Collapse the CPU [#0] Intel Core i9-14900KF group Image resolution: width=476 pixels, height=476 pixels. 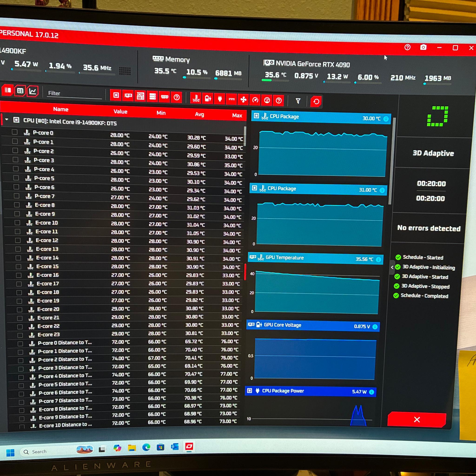[7, 119]
